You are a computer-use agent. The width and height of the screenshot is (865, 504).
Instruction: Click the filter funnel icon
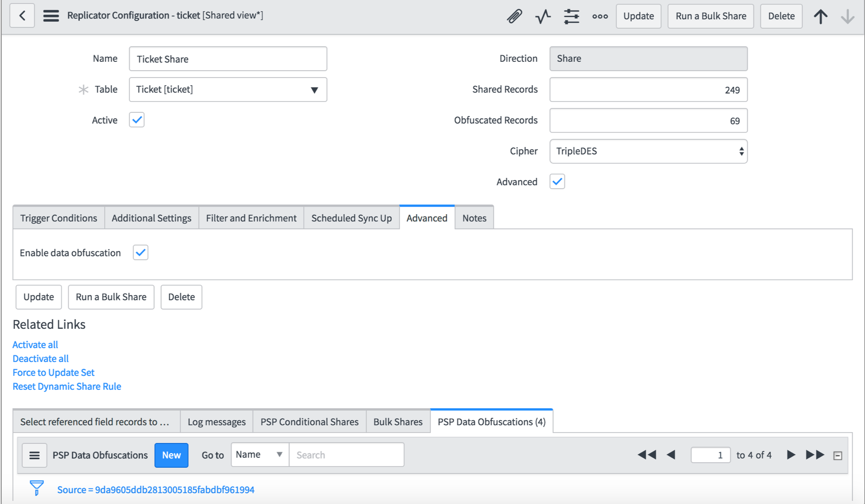tap(37, 488)
